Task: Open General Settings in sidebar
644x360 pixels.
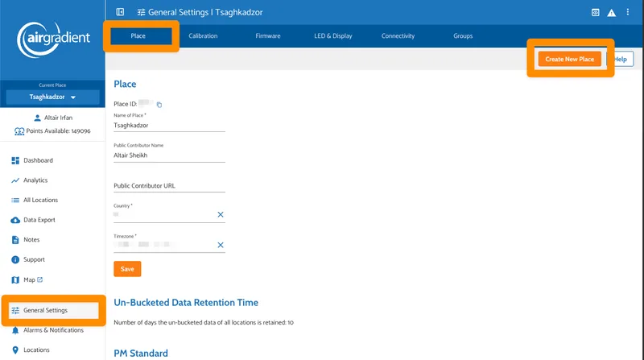Action: [x=52, y=310]
